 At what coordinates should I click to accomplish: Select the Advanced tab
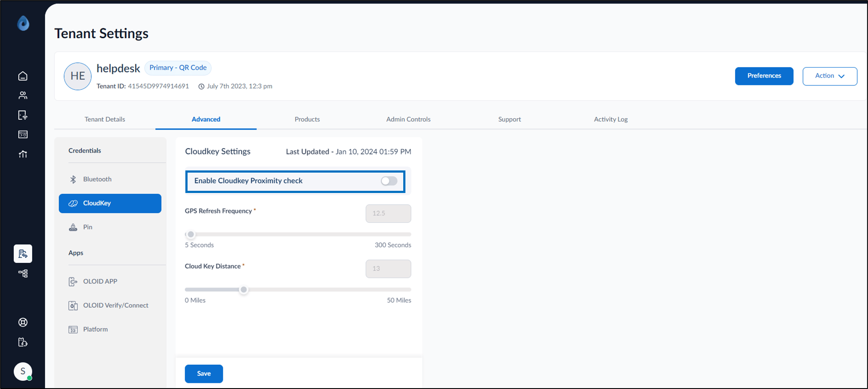[206, 119]
